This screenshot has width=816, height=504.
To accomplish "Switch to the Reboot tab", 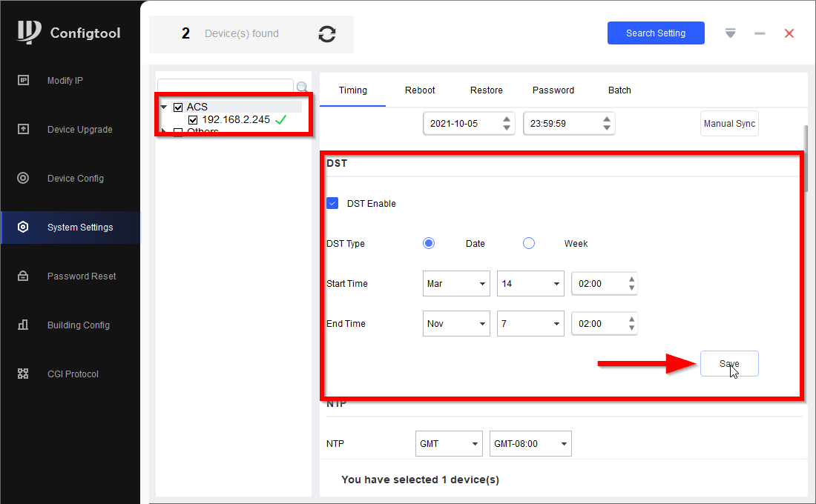I will (420, 90).
